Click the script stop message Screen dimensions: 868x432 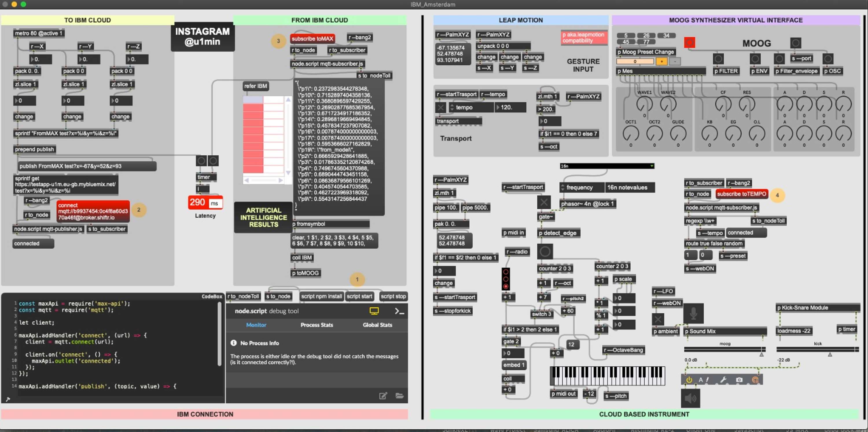coord(393,296)
